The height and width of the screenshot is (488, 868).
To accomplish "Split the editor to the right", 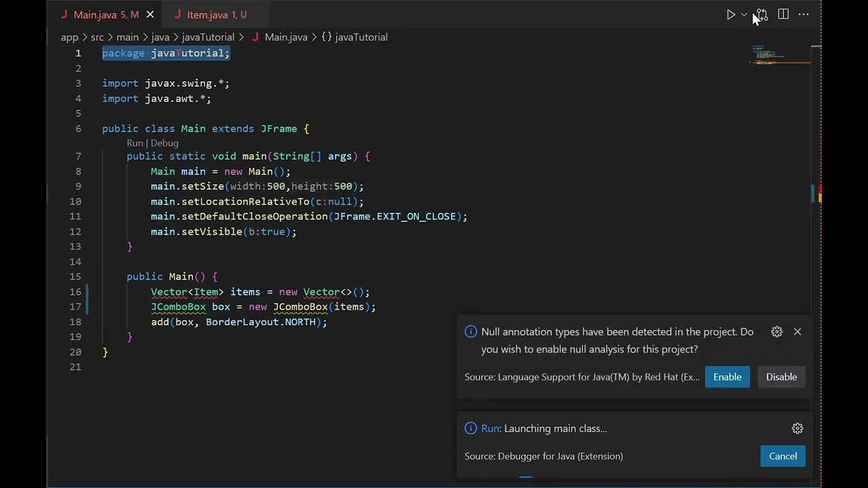I will click(x=783, y=14).
